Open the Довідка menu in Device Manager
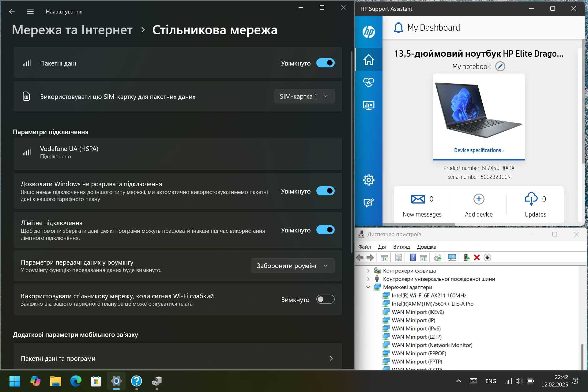Viewport: 588px width, 392px height. 426,247
